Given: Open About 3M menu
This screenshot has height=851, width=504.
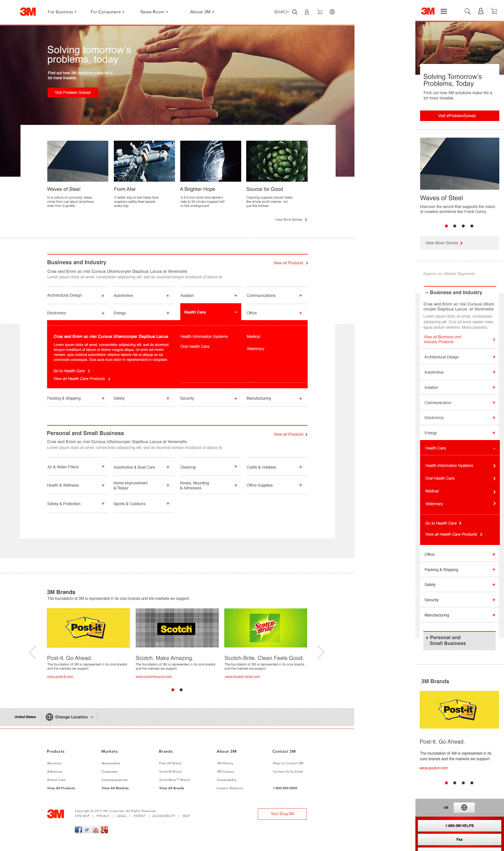Looking at the screenshot, I should [202, 12].
